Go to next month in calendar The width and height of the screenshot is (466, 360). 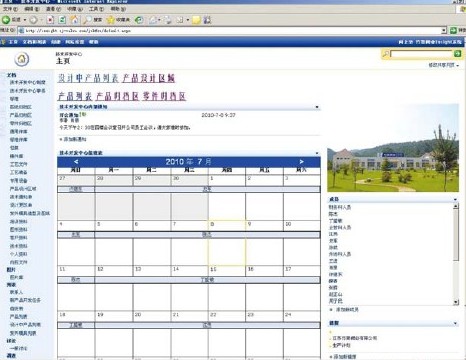click(x=301, y=162)
